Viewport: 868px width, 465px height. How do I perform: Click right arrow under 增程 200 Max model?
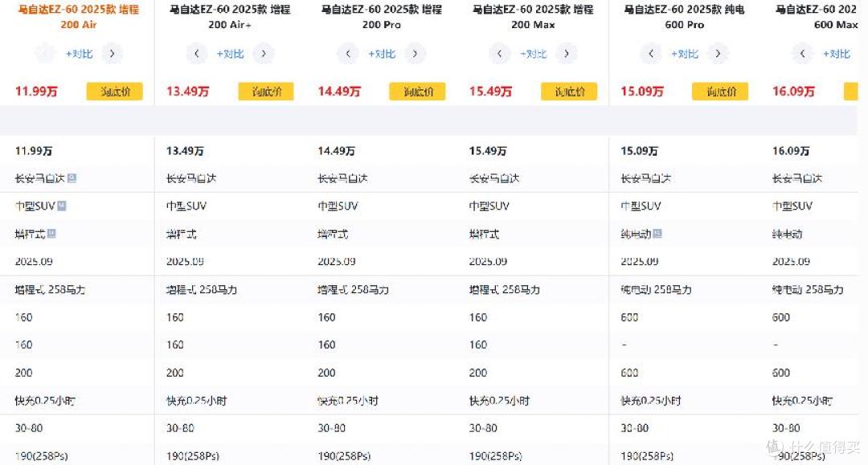pyautogui.click(x=567, y=54)
